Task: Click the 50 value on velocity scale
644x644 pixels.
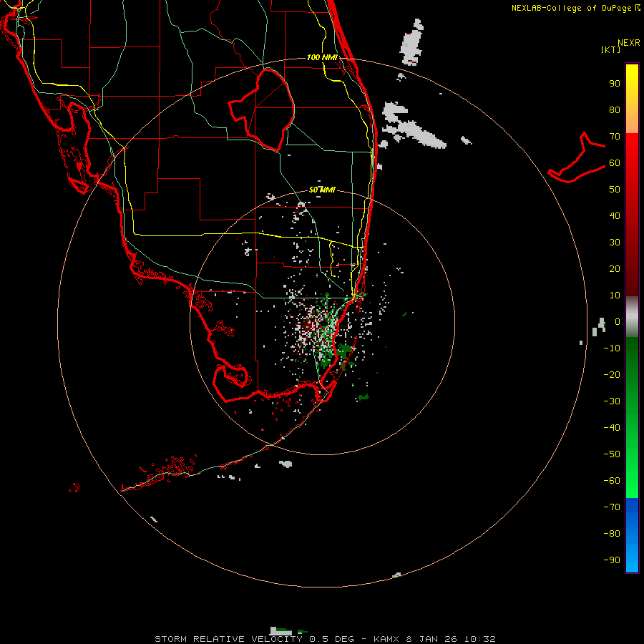Action: (615, 190)
